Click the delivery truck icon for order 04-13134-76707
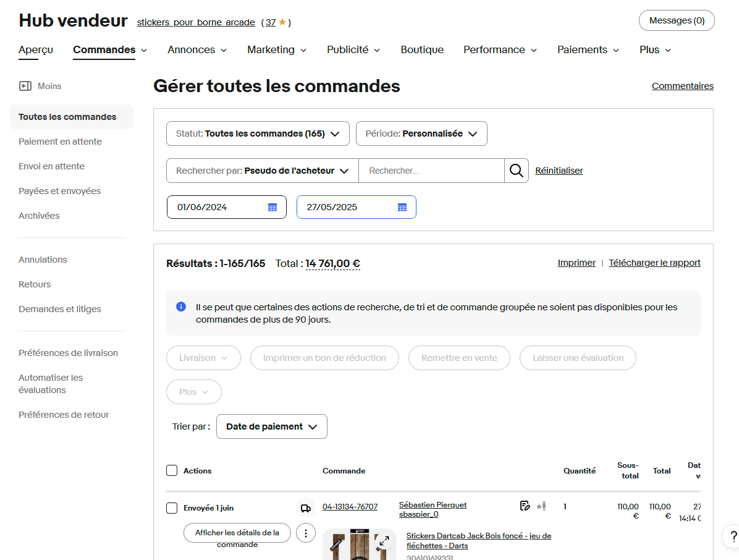The image size is (739, 560). click(305, 508)
